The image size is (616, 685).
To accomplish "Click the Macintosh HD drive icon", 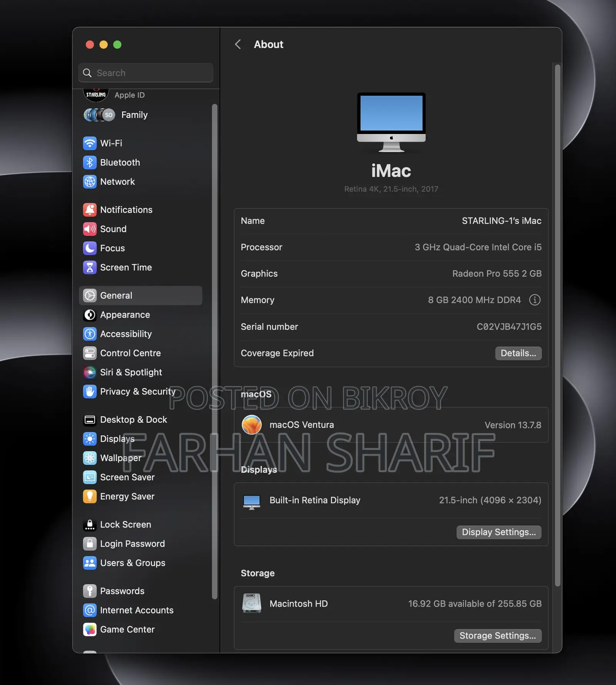I will [252, 603].
